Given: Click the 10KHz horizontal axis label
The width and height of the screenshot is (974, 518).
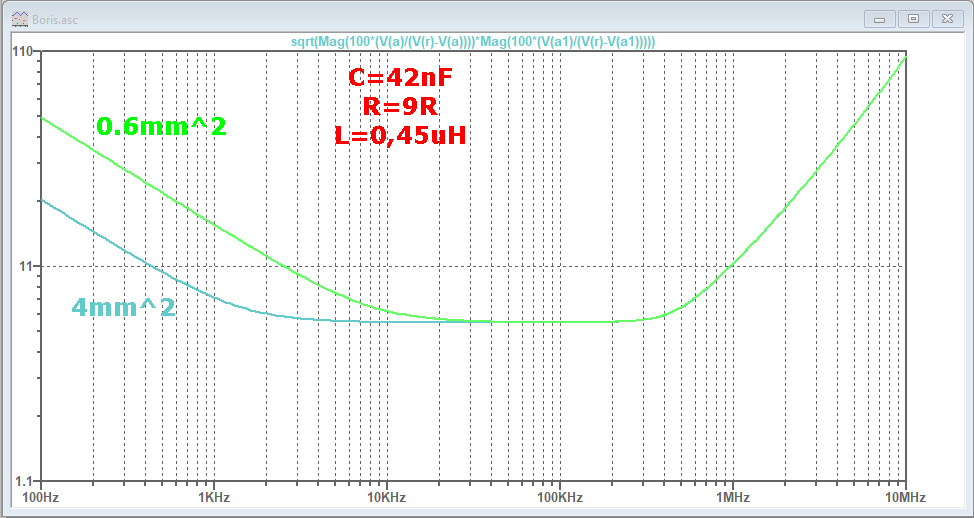Looking at the screenshot, I should 387,498.
